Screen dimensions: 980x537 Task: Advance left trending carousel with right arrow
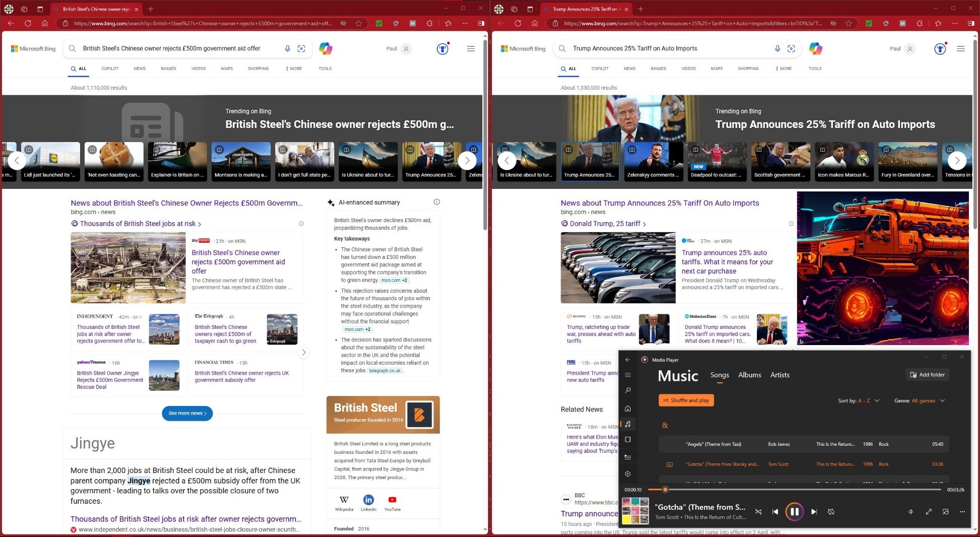click(467, 161)
